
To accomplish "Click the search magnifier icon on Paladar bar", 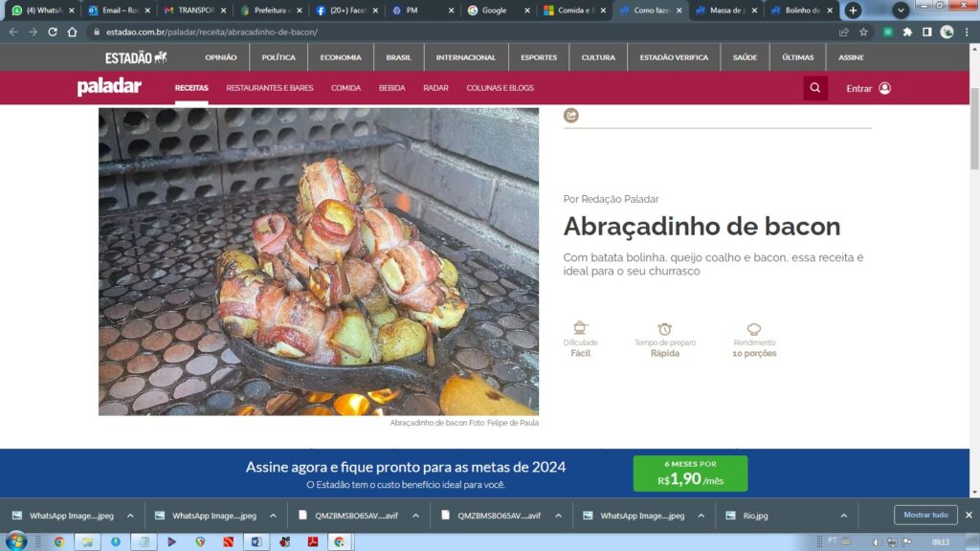I will pos(815,88).
